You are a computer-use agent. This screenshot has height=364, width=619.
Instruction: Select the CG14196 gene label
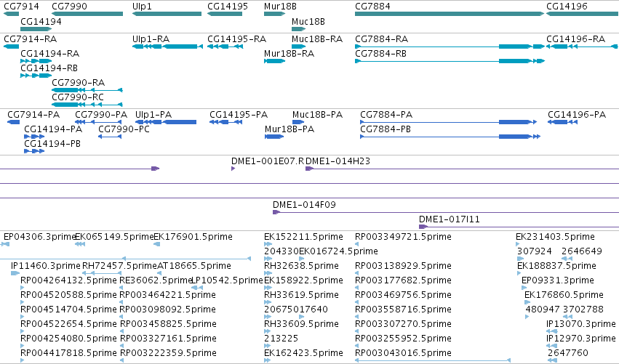pos(567,7)
